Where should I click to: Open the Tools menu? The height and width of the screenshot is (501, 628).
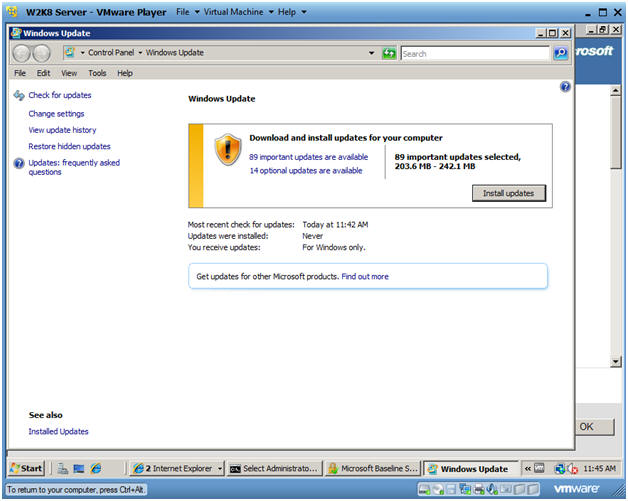tap(97, 73)
